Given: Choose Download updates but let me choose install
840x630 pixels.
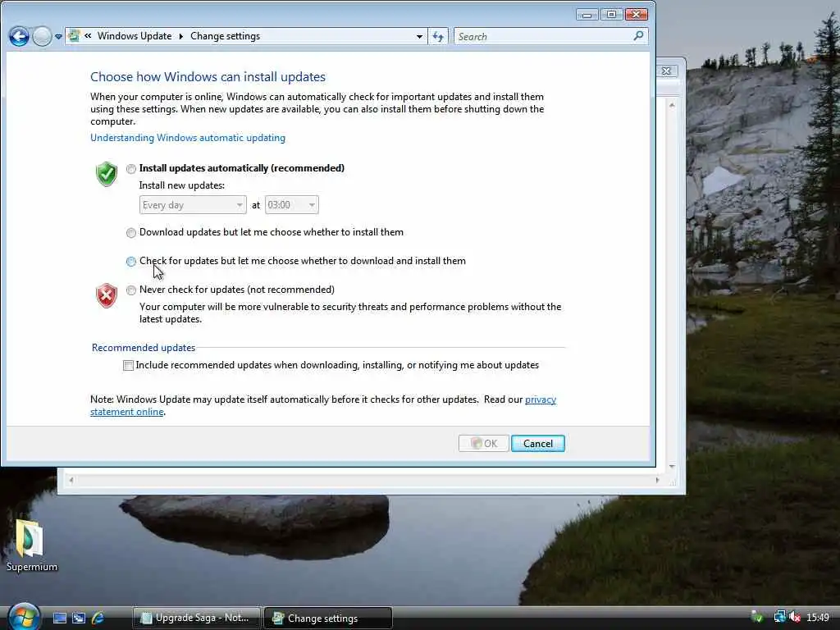Looking at the screenshot, I should [130, 232].
